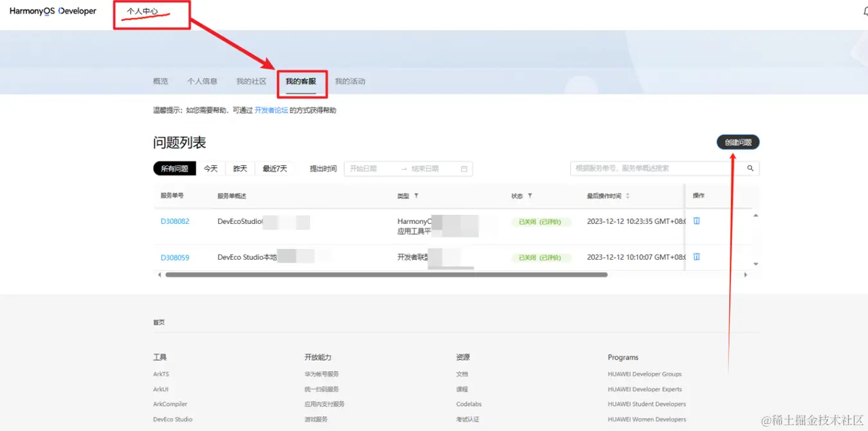Open ArkCompiler footer link
868x431 pixels.
pos(170,404)
